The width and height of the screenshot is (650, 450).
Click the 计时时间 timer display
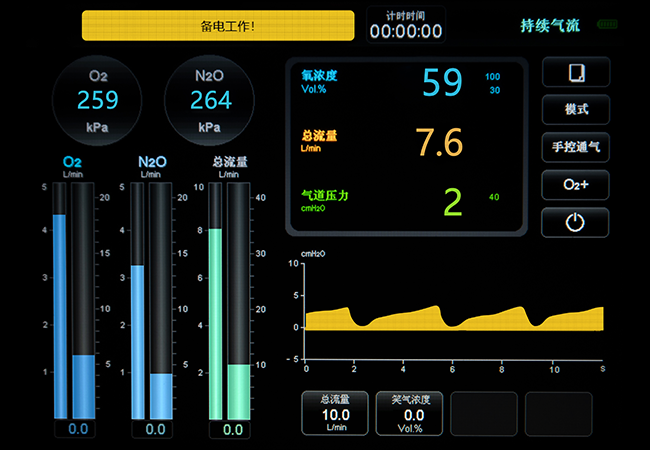tap(405, 25)
